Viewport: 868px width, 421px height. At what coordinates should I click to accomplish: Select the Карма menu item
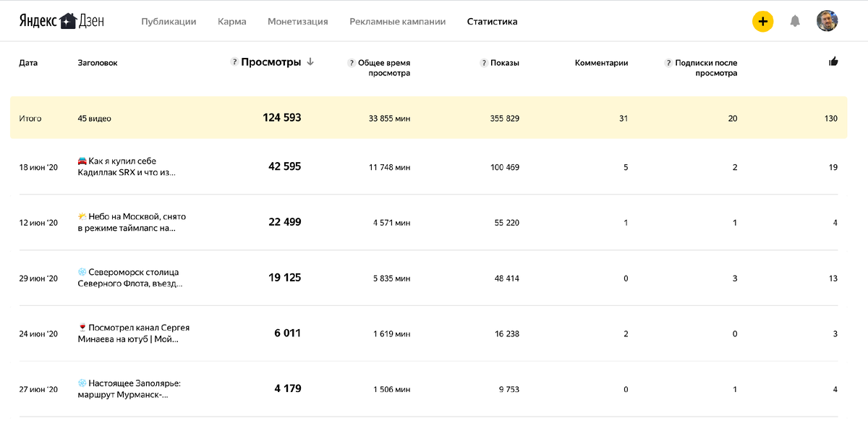231,22
